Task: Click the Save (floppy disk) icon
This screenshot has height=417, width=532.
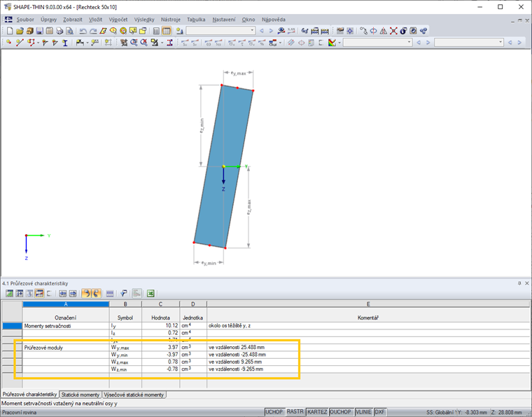Action: click(40, 31)
